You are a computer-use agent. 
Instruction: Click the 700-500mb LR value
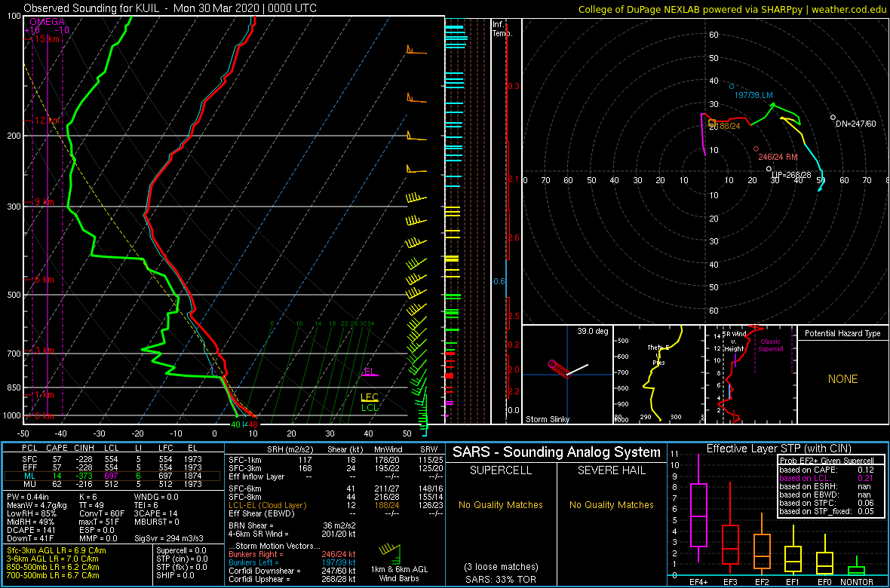[52, 574]
